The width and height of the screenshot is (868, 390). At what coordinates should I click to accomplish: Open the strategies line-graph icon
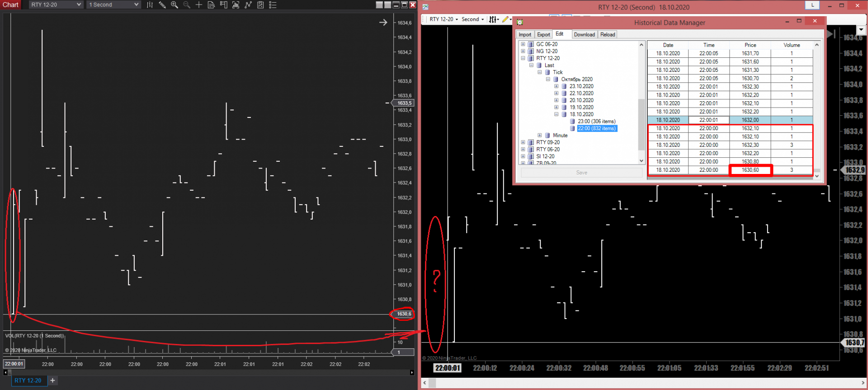tap(248, 5)
